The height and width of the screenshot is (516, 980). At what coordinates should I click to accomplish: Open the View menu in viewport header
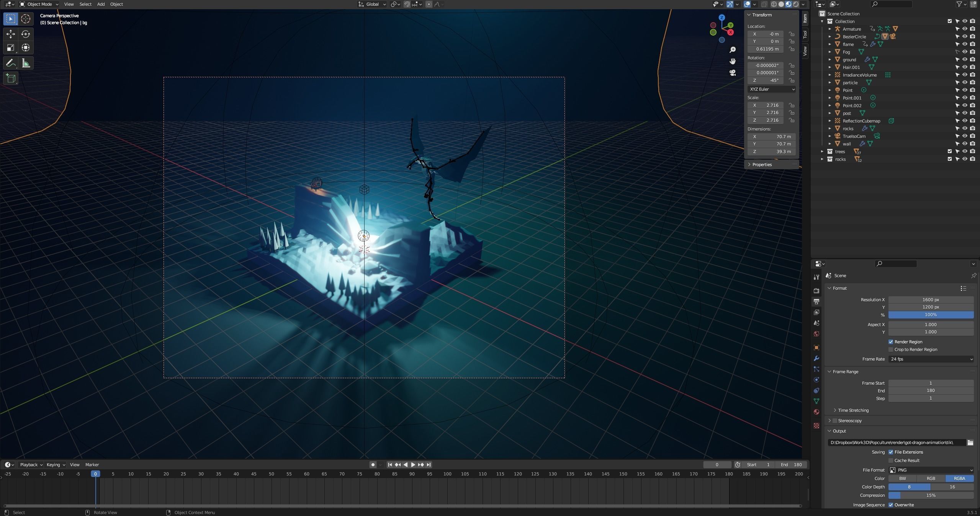click(69, 4)
